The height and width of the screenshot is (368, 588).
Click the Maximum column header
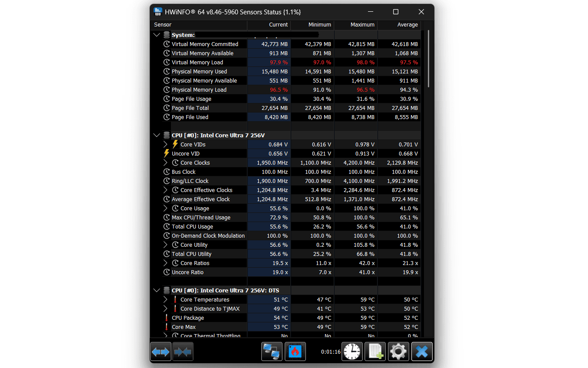point(356,25)
